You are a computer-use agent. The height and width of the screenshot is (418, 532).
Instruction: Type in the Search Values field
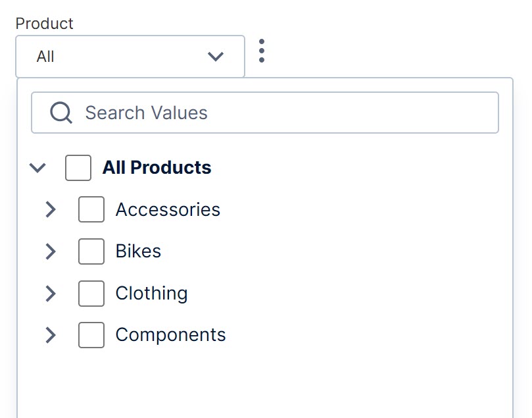click(x=283, y=113)
